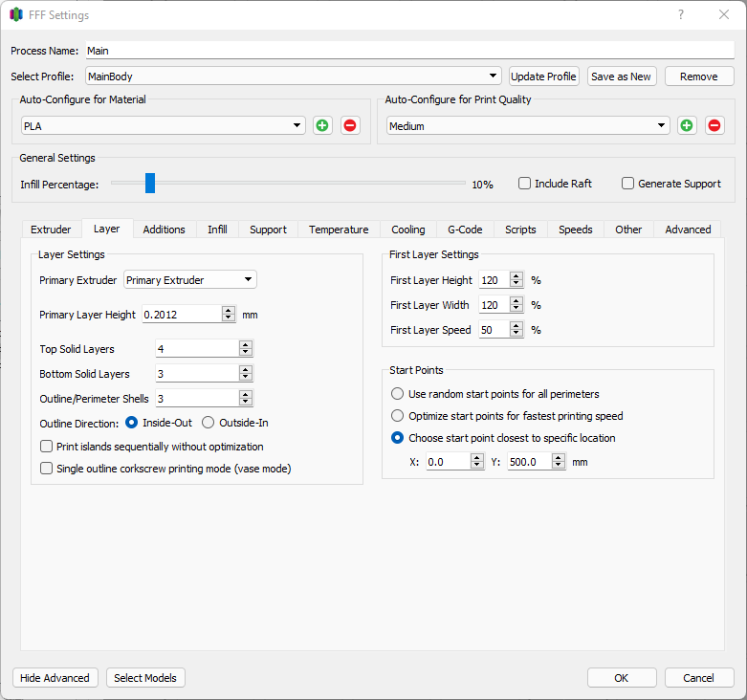Select start point closest to specific location

click(x=397, y=438)
